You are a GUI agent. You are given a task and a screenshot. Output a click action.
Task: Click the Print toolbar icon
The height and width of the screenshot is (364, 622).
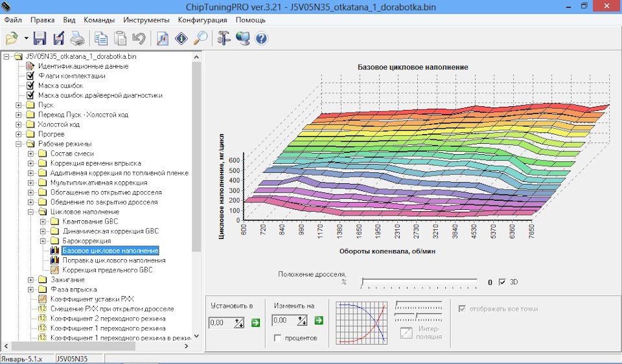(x=77, y=38)
